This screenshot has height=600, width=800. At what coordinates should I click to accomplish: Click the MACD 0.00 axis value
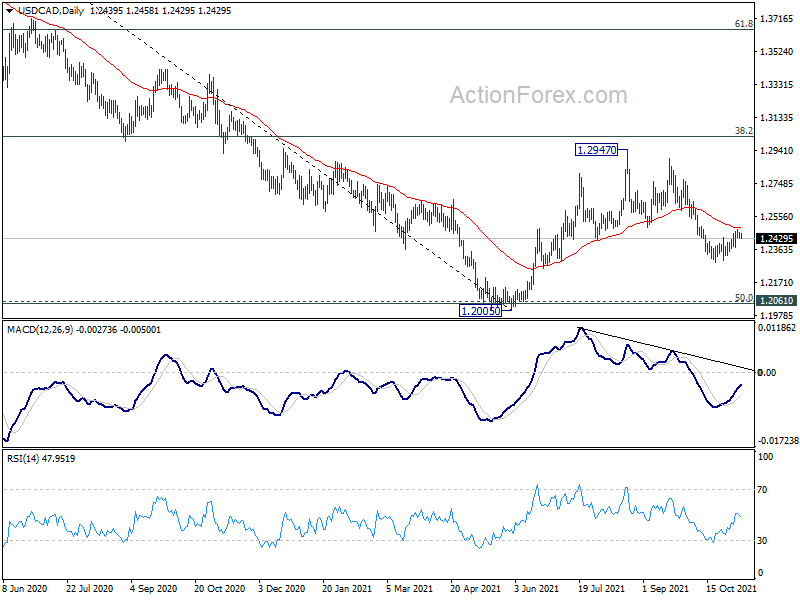pyautogui.click(x=768, y=373)
